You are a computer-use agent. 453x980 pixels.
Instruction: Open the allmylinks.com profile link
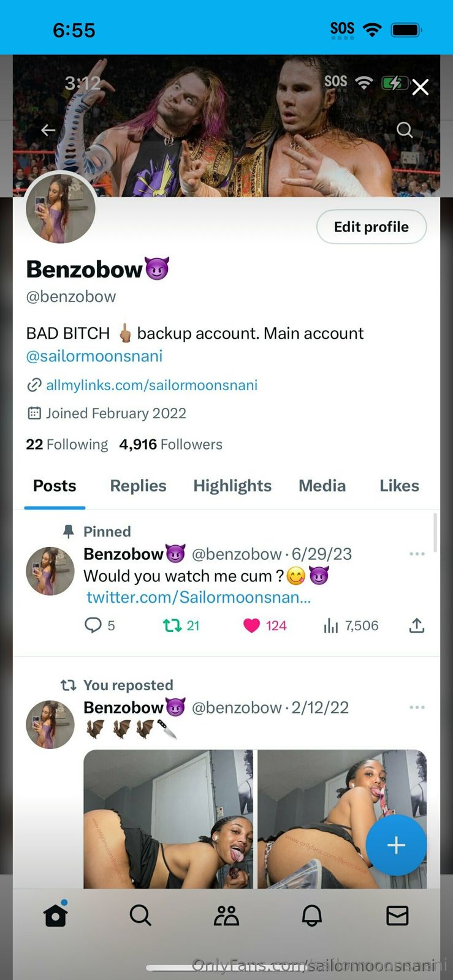coord(151,385)
